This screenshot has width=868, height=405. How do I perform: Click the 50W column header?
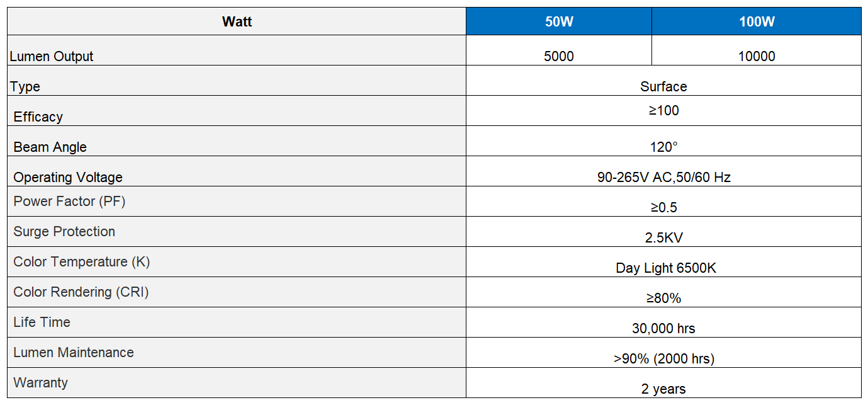[559, 21]
